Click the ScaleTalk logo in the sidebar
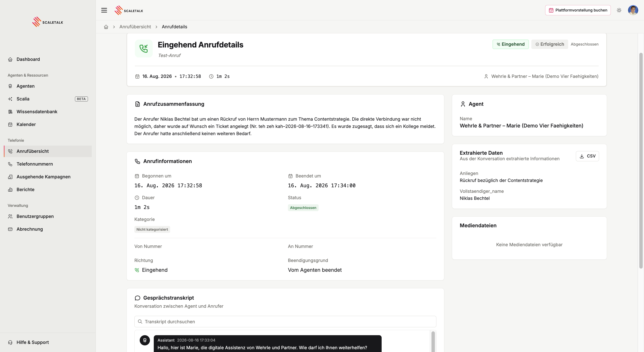644x352 pixels. 48,22
